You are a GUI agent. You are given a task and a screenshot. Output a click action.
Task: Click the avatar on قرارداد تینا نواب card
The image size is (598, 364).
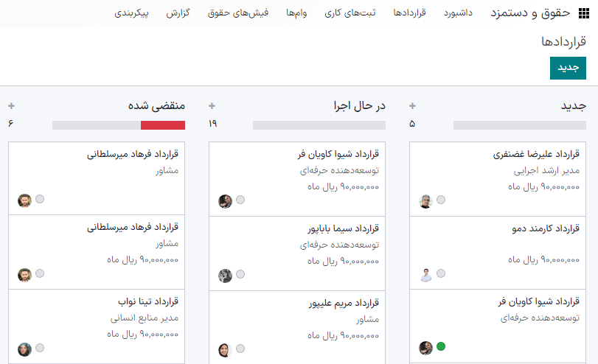pos(25,349)
